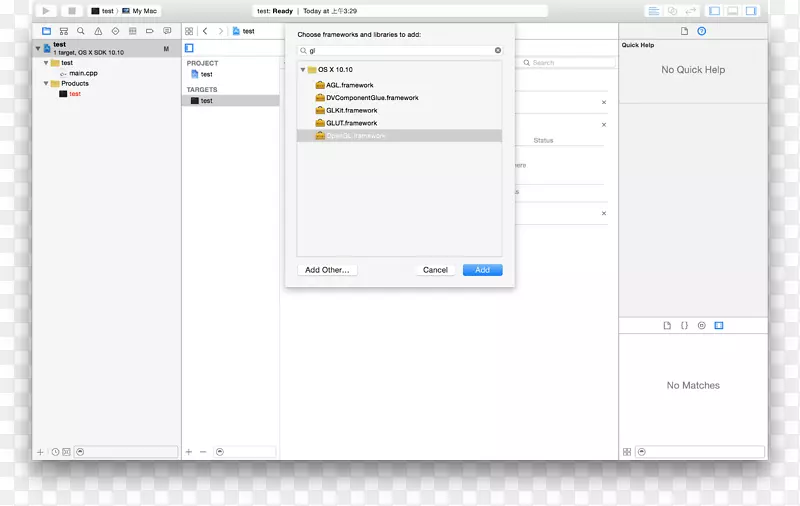Click the blue Add button

tap(483, 270)
